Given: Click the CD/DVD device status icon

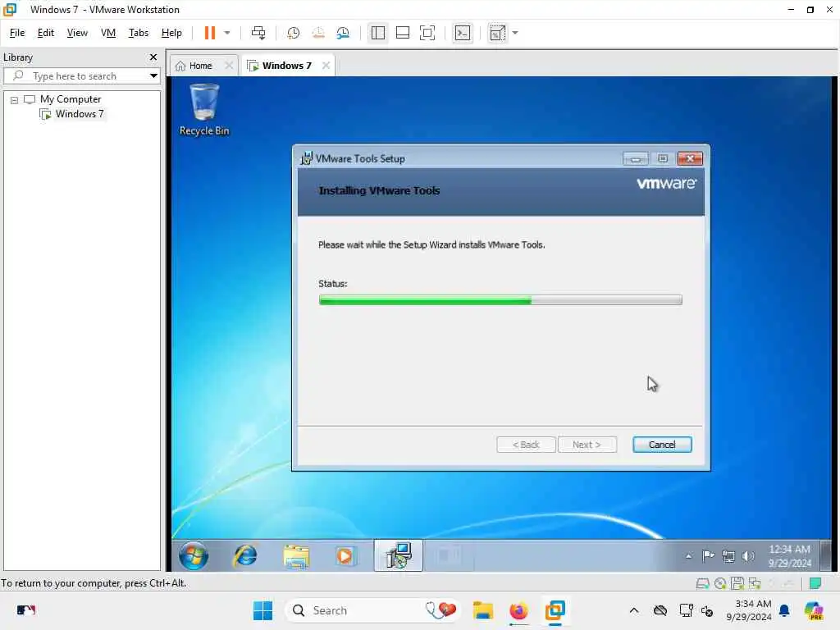Looking at the screenshot, I should (720, 583).
